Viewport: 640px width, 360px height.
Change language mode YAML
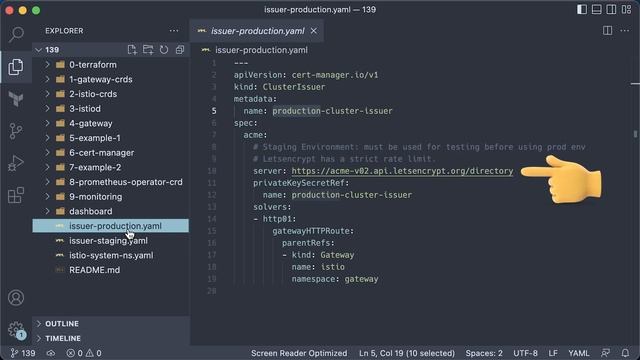coord(578,353)
